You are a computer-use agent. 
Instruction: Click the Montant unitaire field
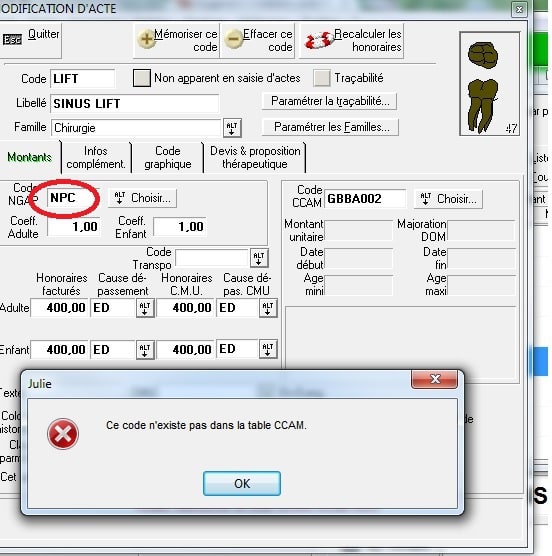coord(358,230)
